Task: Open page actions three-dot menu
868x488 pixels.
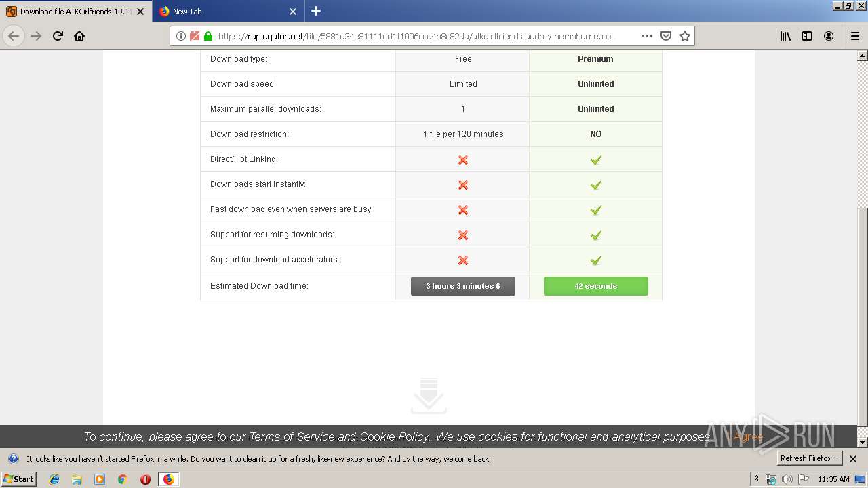Action: (647, 36)
